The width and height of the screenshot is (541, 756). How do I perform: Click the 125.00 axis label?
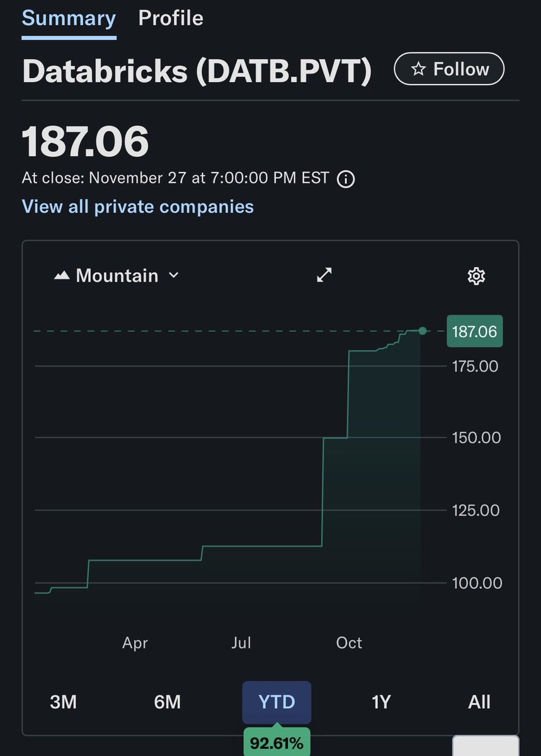(477, 510)
